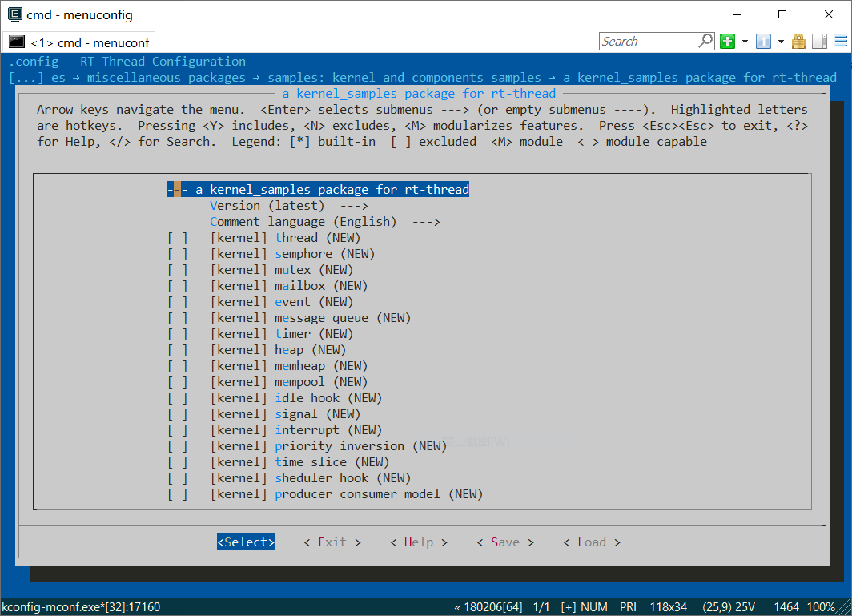
Task: Click the green new console plus icon
Action: [x=727, y=42]
